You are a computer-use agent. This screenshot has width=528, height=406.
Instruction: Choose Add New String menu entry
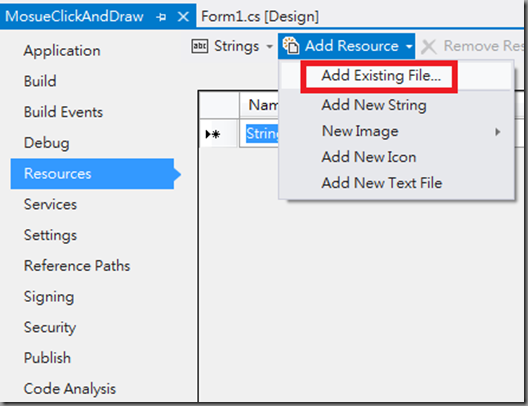(374, 105)
